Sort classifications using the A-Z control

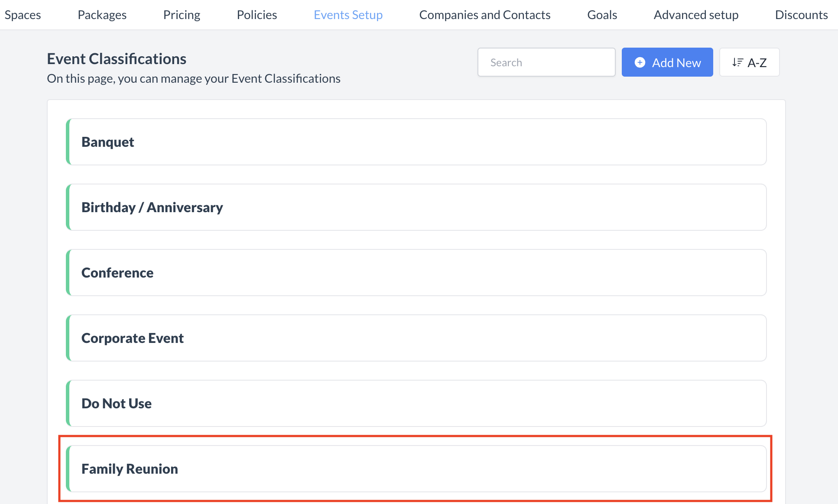[x=749, y=62]
